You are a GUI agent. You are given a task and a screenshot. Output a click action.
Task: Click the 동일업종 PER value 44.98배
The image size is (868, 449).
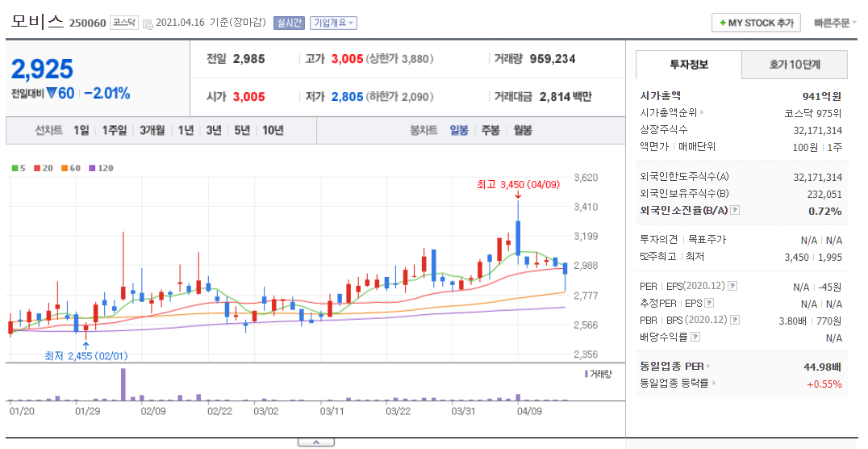(x=823, y=367)
